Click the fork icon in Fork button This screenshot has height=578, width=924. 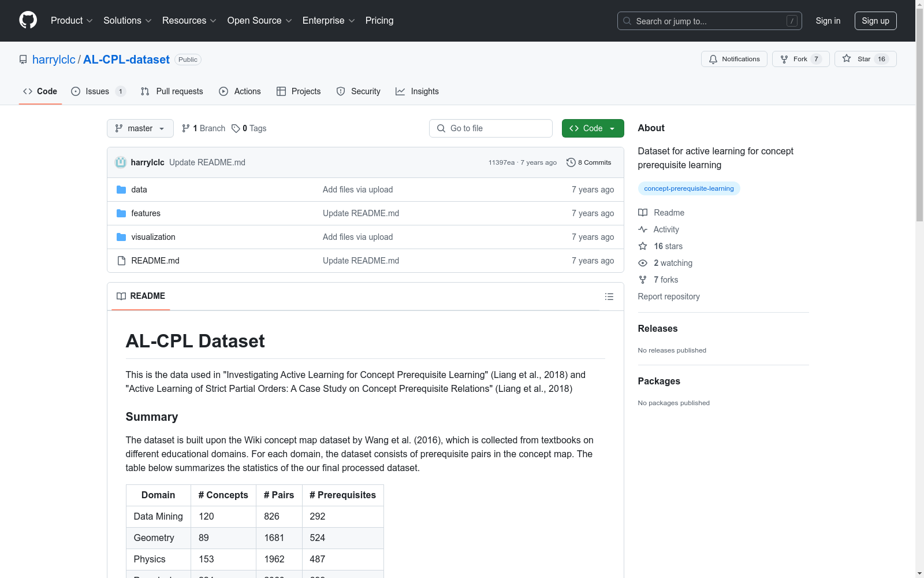pos(784,59)
